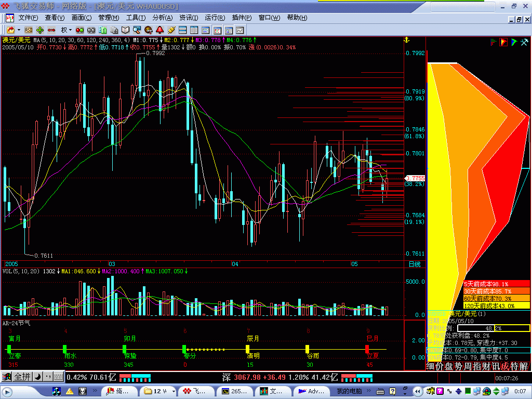Select the 30天前成本85.7% orange legend swatch

[496, 291]
